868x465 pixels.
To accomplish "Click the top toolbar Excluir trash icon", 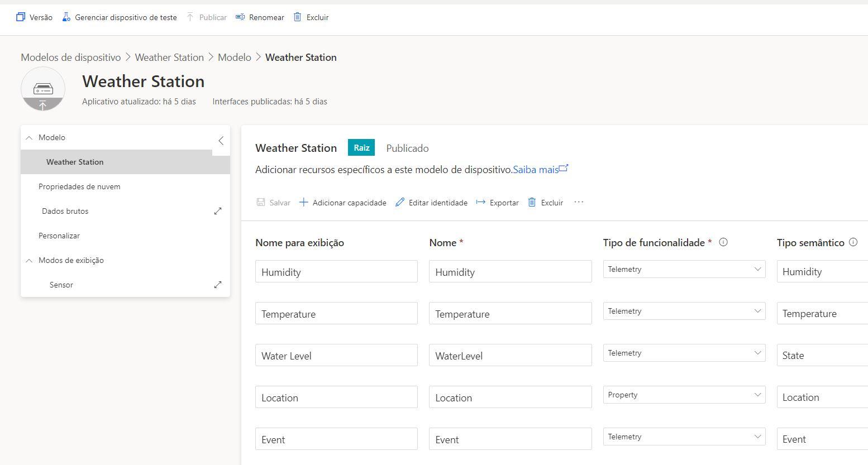I will point(298,17).
